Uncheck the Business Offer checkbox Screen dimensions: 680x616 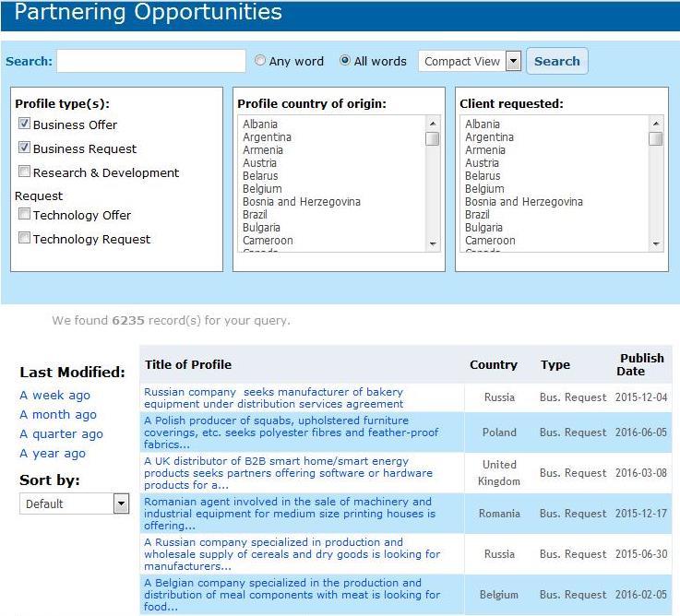coord(24,124)
